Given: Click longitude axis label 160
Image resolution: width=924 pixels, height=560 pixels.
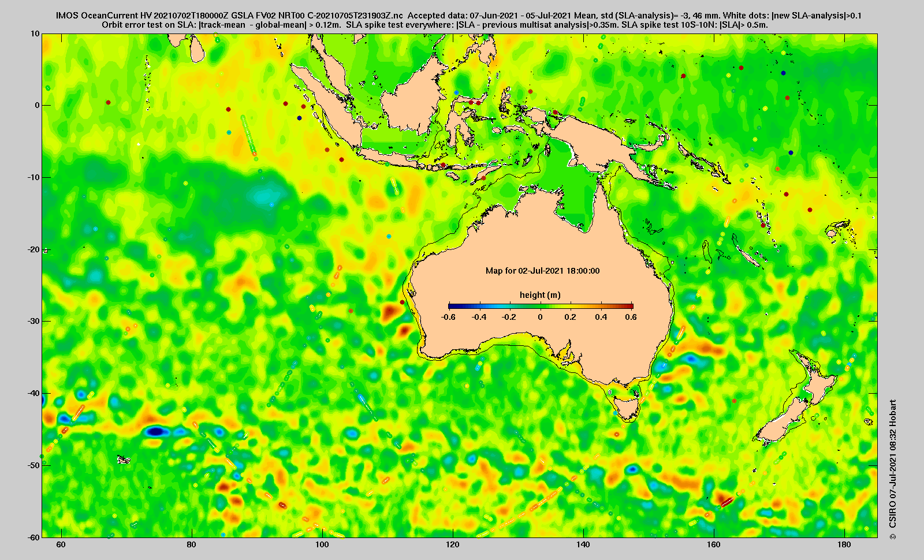Looking at the screenshot, I should 714,544.
